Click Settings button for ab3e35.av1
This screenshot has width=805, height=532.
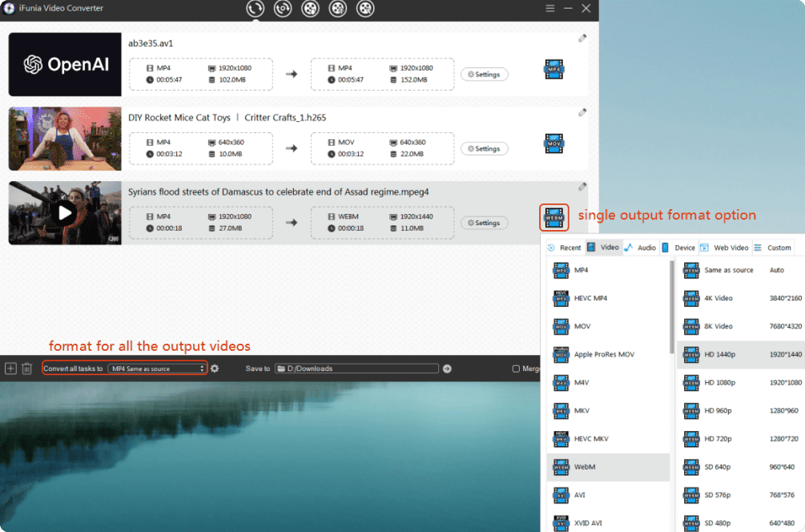point(484,75)
